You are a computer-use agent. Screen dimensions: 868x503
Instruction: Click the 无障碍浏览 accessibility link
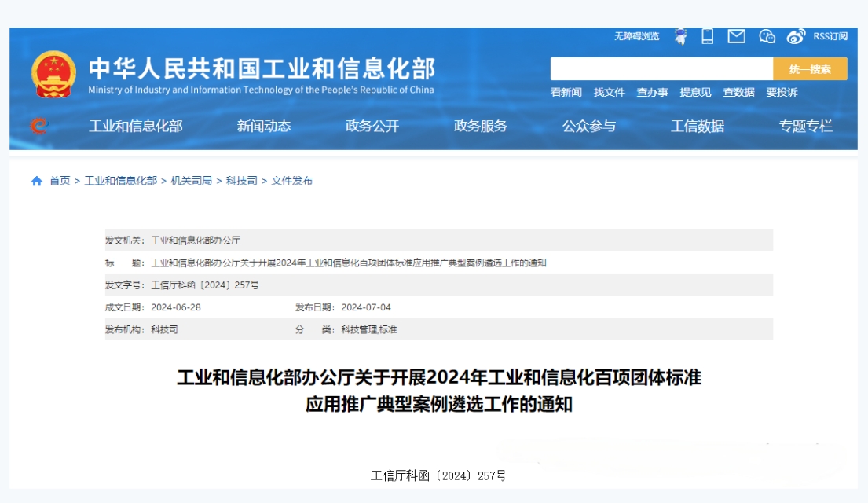(636, 36)
